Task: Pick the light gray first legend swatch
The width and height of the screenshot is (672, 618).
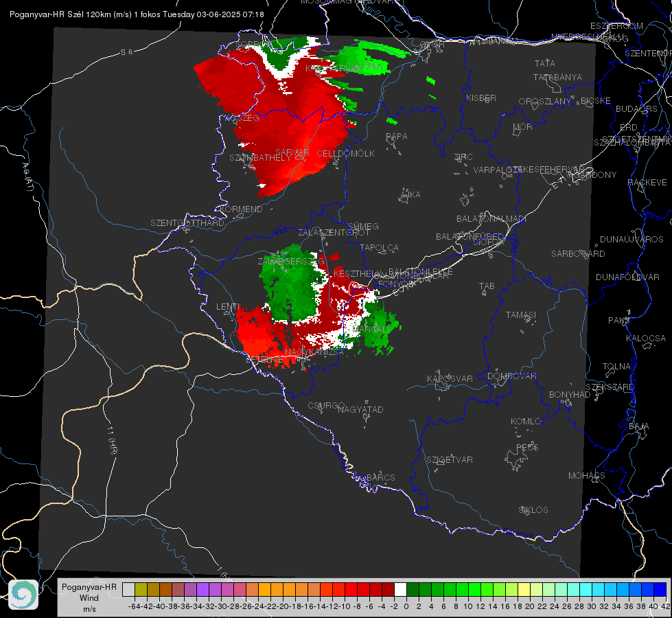Action: coord(128,589)
